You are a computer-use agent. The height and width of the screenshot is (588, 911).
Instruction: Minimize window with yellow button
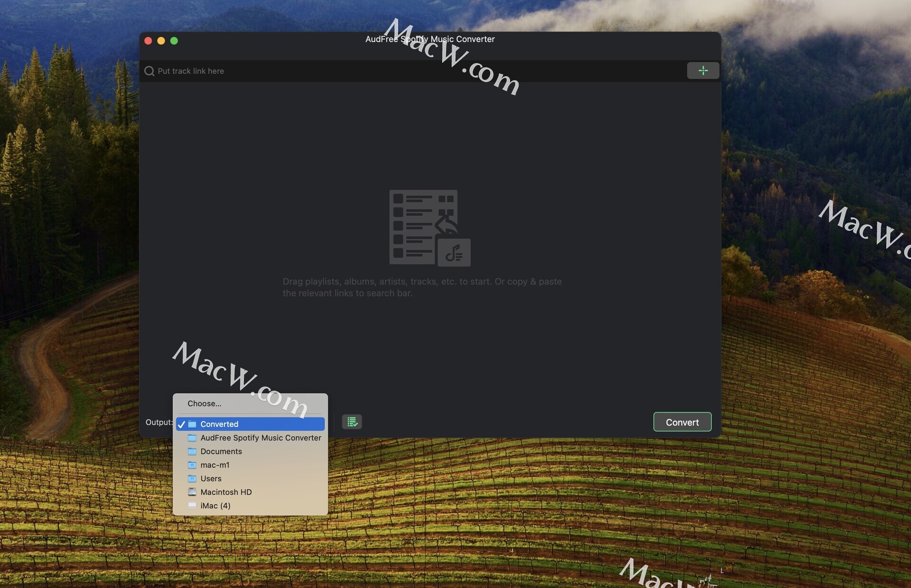[x=161, y=41]
